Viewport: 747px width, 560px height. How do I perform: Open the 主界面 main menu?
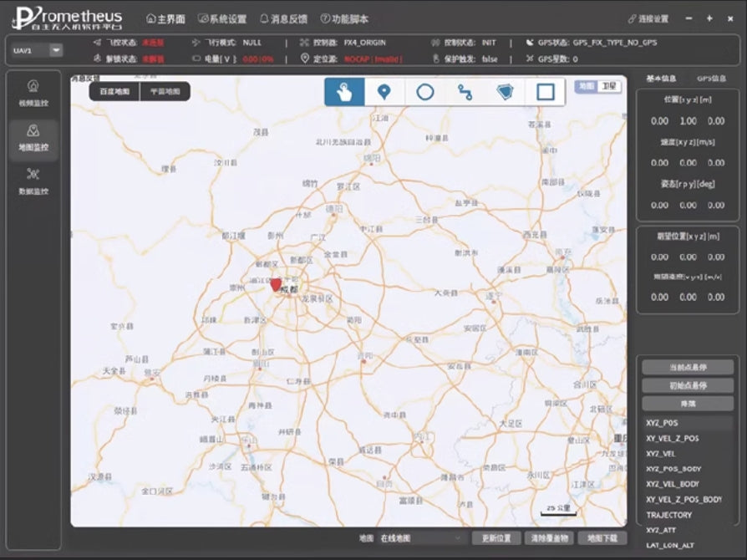coord(165,19)
